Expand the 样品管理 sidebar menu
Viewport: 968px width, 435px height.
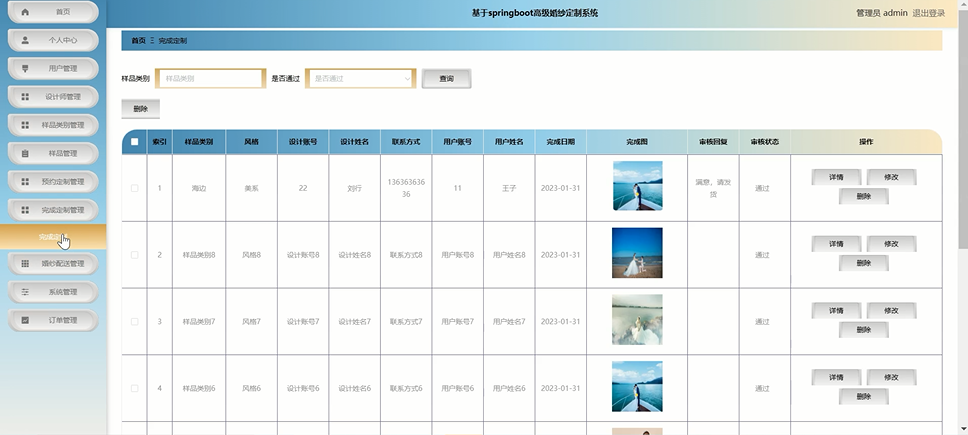point(53,154)
